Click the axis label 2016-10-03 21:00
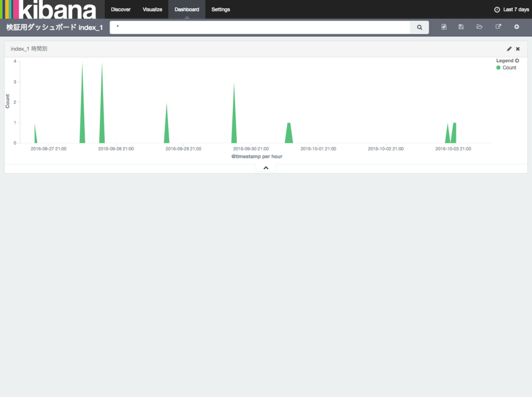This screenshot has height=397, width=532. point(453,148)
